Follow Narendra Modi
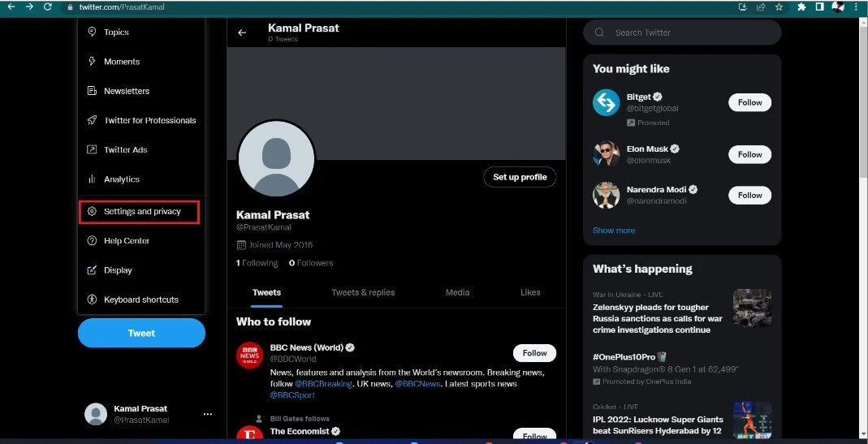 pos(749,195)
